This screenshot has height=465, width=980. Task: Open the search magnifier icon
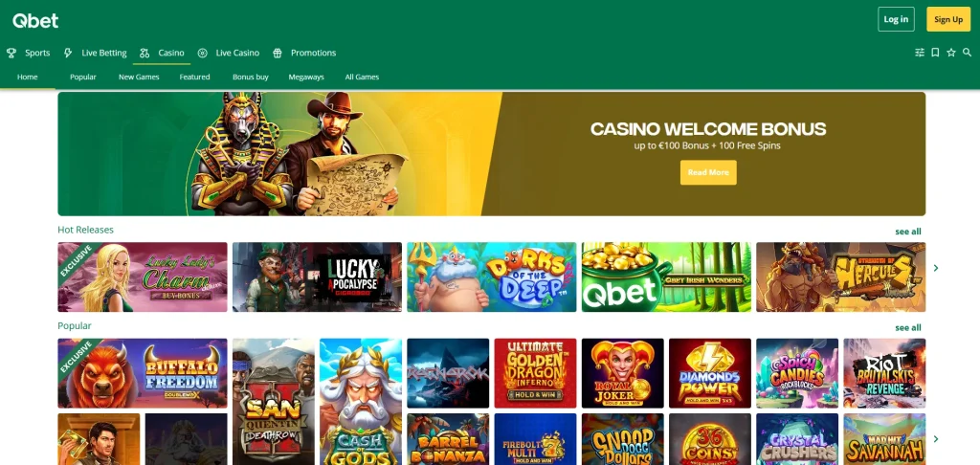point(967,53)
